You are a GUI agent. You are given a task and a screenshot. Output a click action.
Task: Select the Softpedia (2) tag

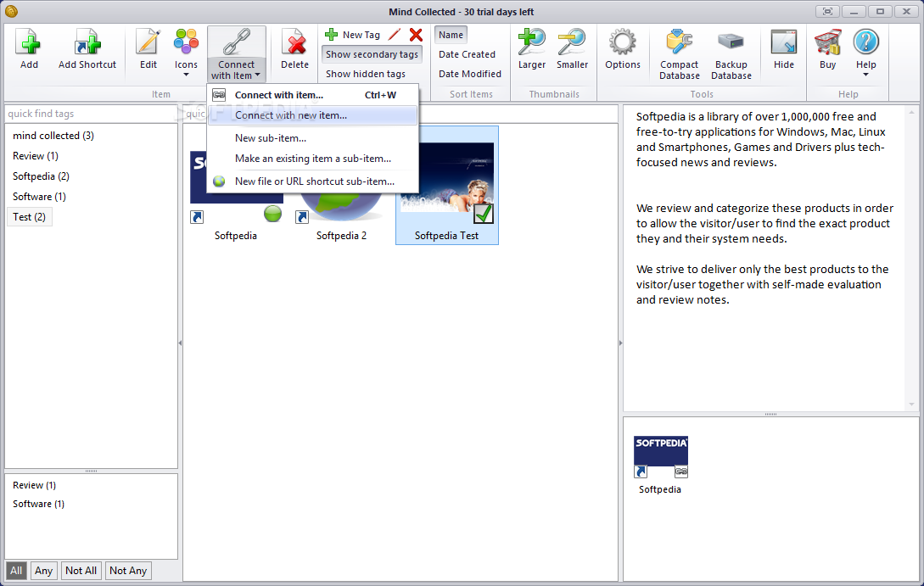click(41, 176)
